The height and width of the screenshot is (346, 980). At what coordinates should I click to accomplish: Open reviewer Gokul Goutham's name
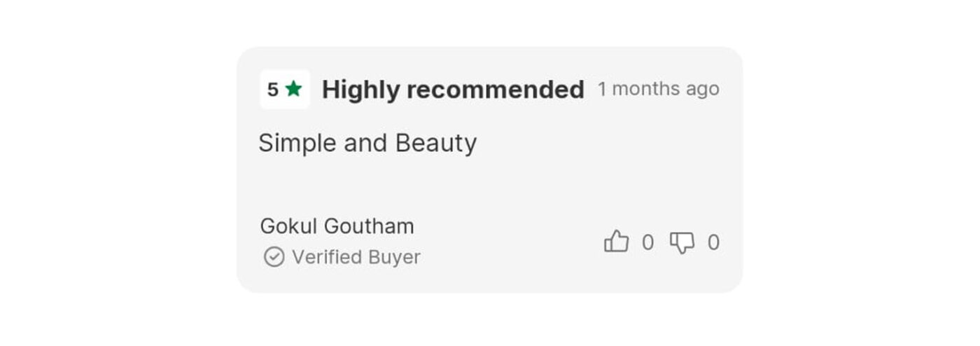coord(337,226)
